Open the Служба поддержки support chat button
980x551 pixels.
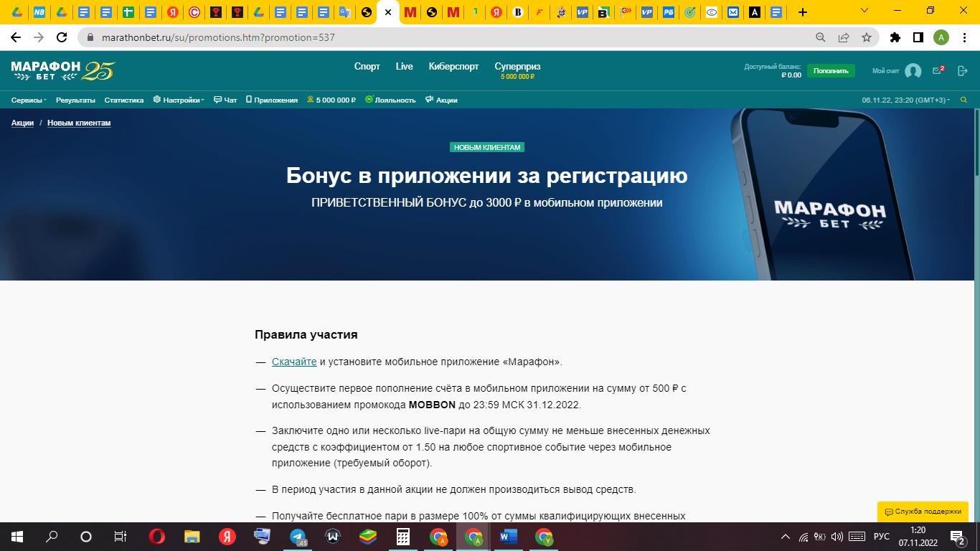click(923, 512)
